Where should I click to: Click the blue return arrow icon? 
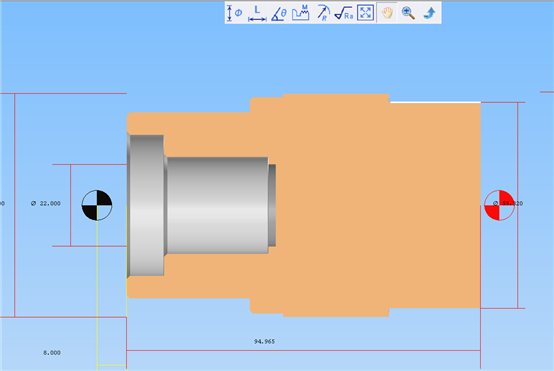pyautogui.click(x=430, y=13)
